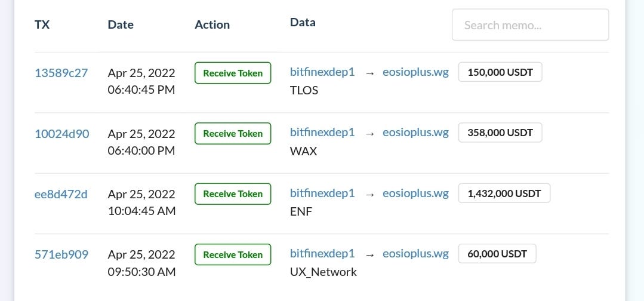
Task: Open transaction ee8d472d link
Action: point(61,194)
